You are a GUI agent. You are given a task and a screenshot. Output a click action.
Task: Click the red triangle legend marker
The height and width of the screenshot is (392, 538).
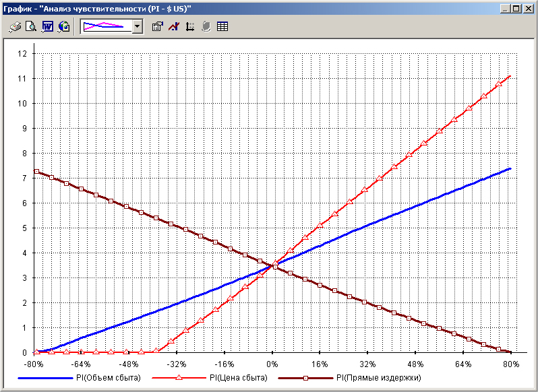[179, 378]
